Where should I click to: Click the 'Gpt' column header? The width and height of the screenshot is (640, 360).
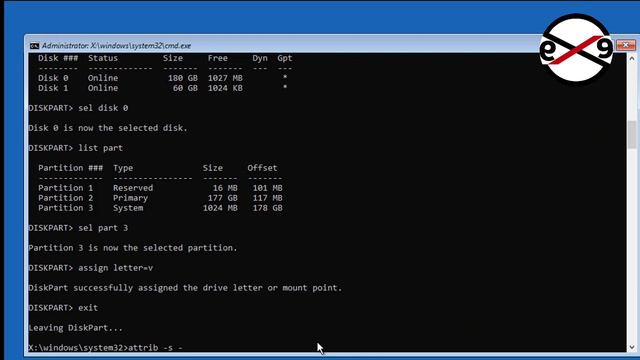pos(284,58)
